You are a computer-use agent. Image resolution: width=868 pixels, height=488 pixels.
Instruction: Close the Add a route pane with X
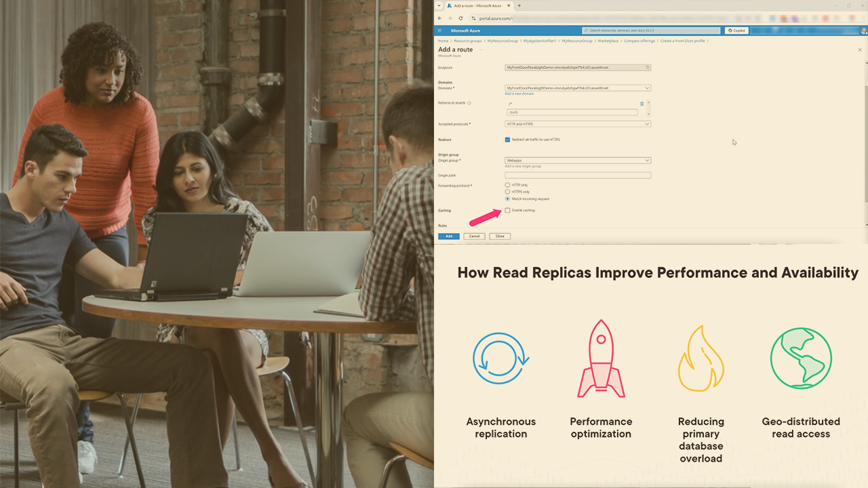860,50
